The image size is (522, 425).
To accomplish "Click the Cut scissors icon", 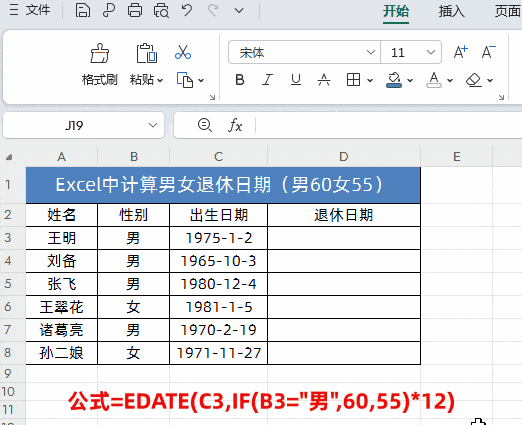I will (x=183, y=52).
